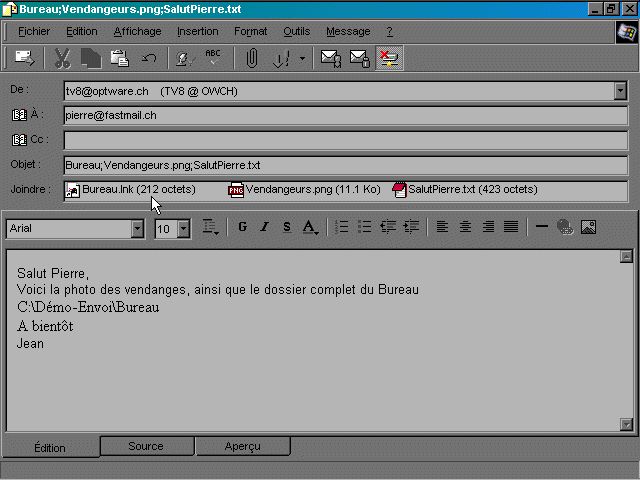640x480 pixels.
Task: Click the Send message toolbar icon
Action: pos(24,58)
